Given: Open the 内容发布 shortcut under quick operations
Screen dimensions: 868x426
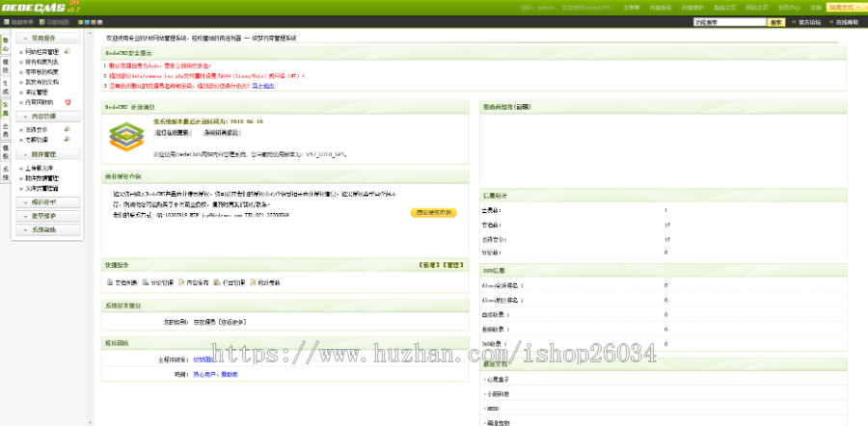Looking at the screenshot, I should pos(193,282).
